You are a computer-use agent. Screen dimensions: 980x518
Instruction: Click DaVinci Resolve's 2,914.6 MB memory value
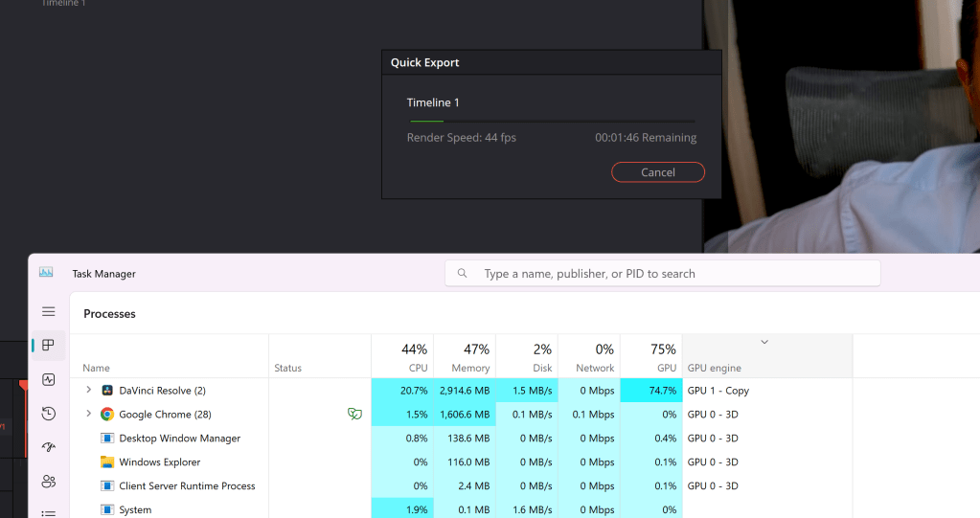tap(465, 391)
